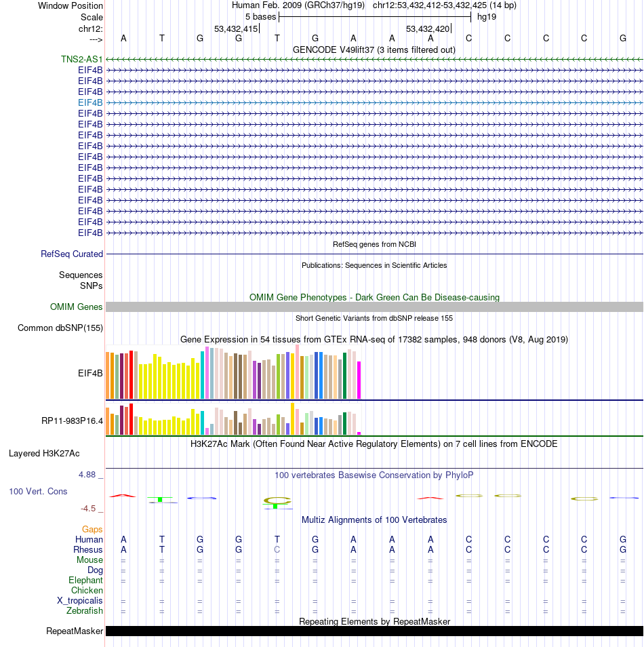Click the cyan bar in EIF4B expression chart
The image size is (644, 647).
[x=203, y=375]
